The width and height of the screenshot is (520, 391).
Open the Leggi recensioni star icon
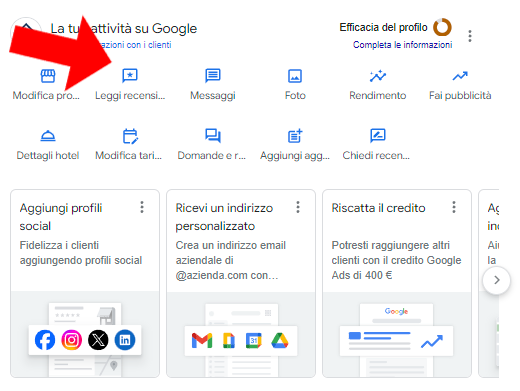pyautogui.click(x=130, y=76)
